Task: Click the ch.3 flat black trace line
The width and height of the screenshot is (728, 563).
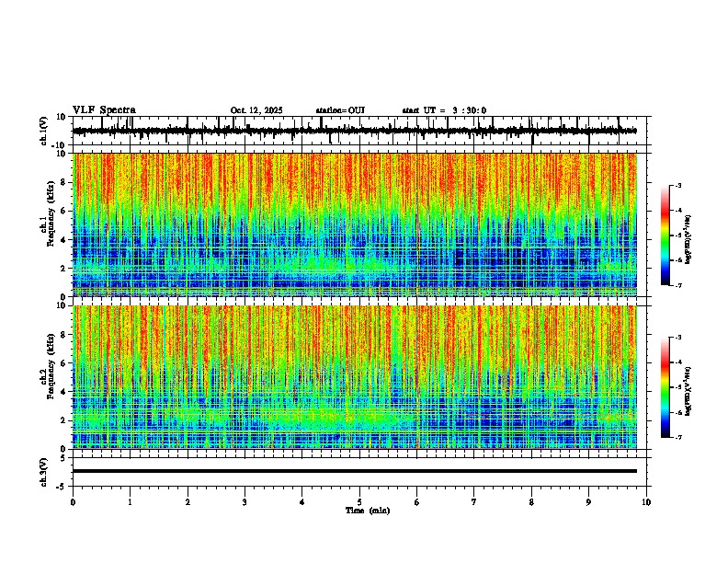Action: [x=354, y=471]
